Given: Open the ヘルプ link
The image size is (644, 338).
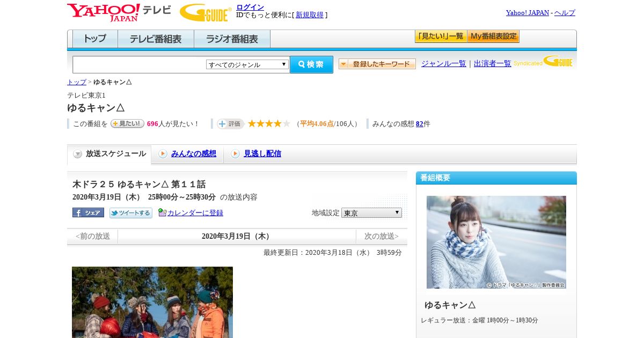Looking at the screenshot, I should [565, 12].
